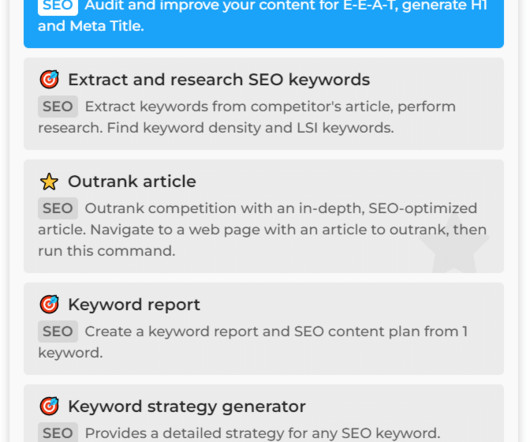The image size is (530, 442).
Task: Click the white SEO badge in blue card
Action: (x=58, y=6)
